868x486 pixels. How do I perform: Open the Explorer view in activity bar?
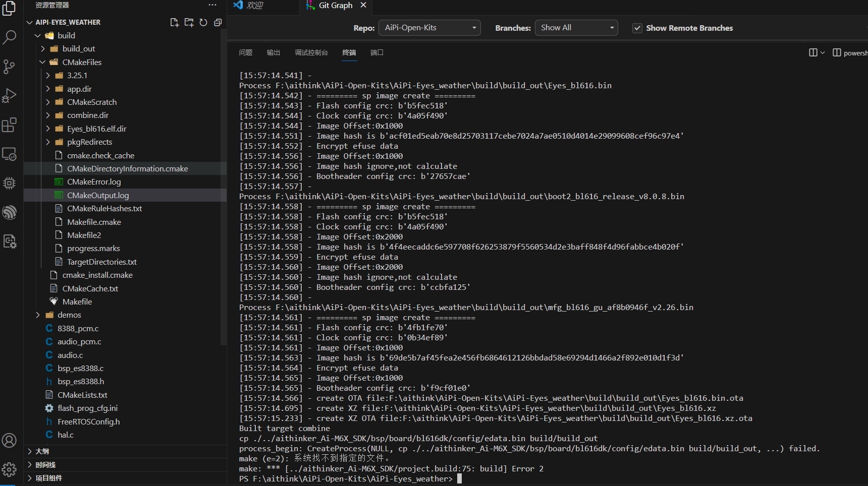[9, 9]
